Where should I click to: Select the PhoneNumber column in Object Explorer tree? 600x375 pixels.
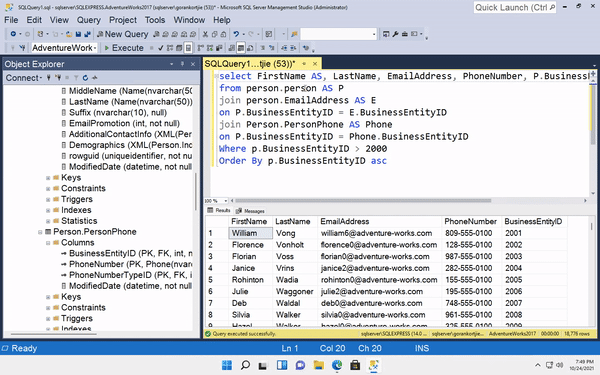(130, 264)
